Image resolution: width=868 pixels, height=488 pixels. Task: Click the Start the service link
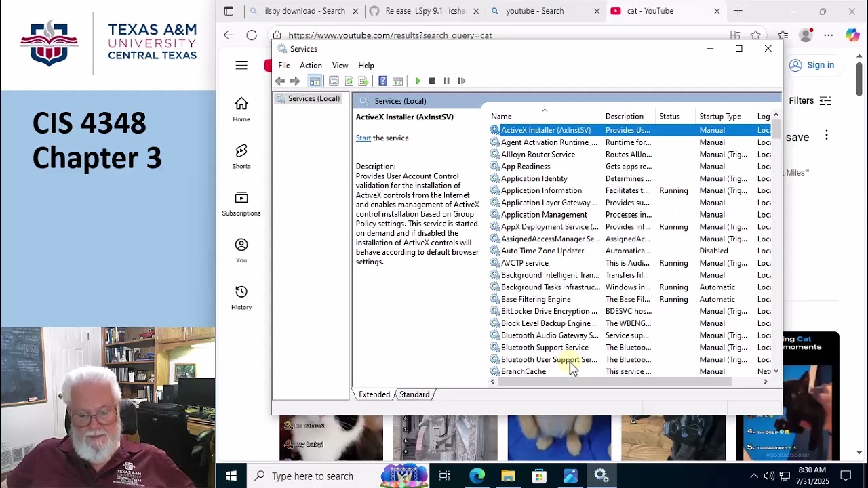tap(363, 138)
